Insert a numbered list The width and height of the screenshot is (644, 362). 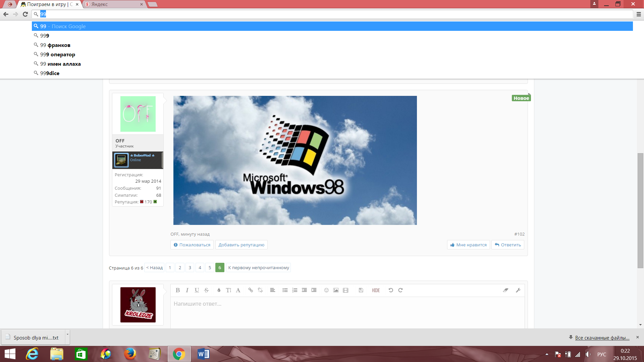click(x=295, y=290)
